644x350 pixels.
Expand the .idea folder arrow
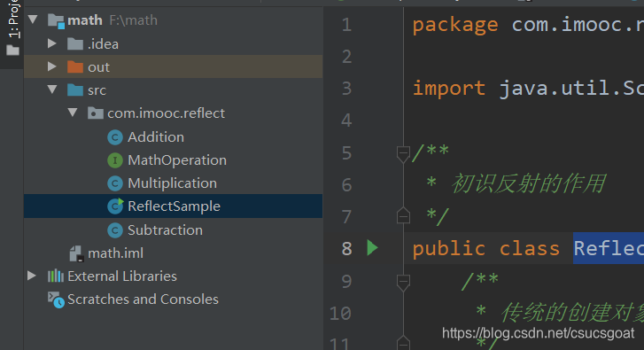[x=52, y=43]
